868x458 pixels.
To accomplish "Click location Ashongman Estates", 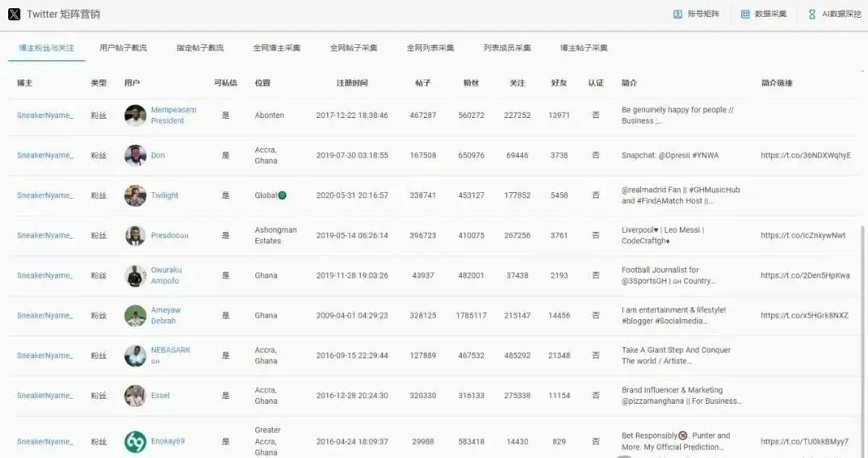I will point(275,235).
